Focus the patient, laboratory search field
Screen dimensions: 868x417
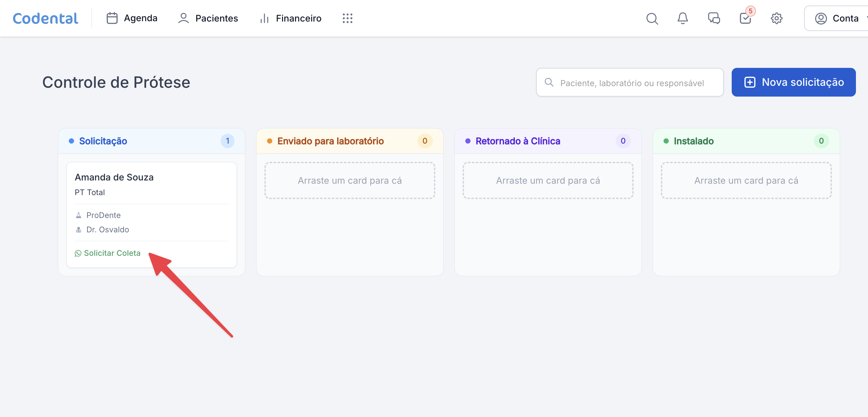[x=632, y=83]
